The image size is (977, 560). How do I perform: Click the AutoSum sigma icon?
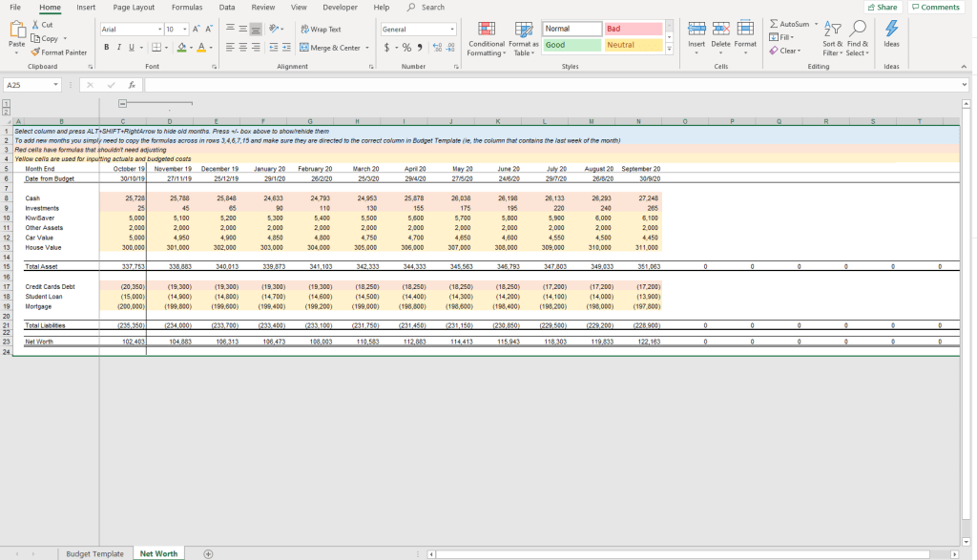[x=774, y=24]
